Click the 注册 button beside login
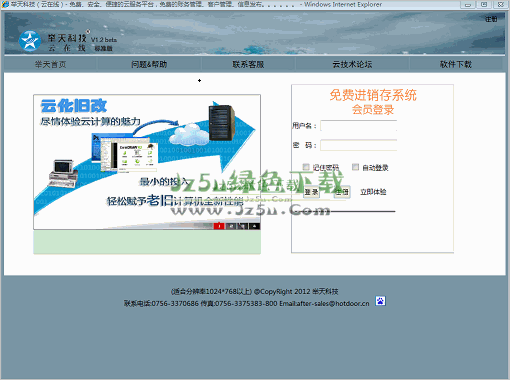 point(342,192)
